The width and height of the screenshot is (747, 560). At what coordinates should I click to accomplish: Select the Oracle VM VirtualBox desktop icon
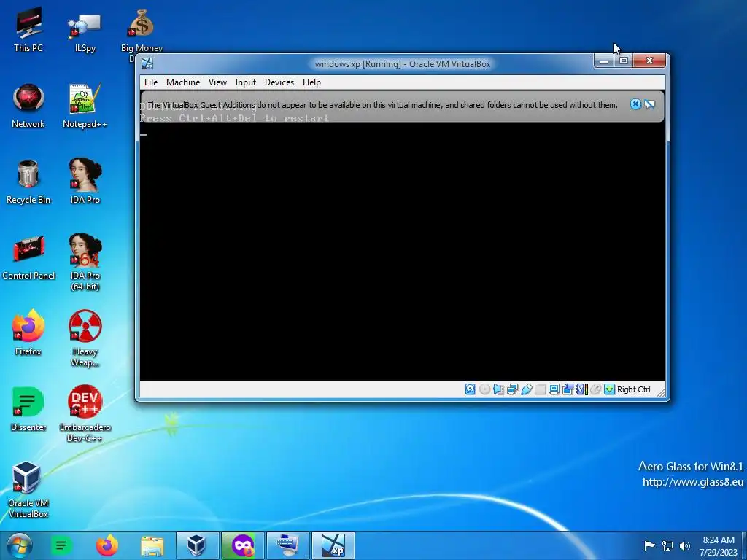tap(28, 489)
